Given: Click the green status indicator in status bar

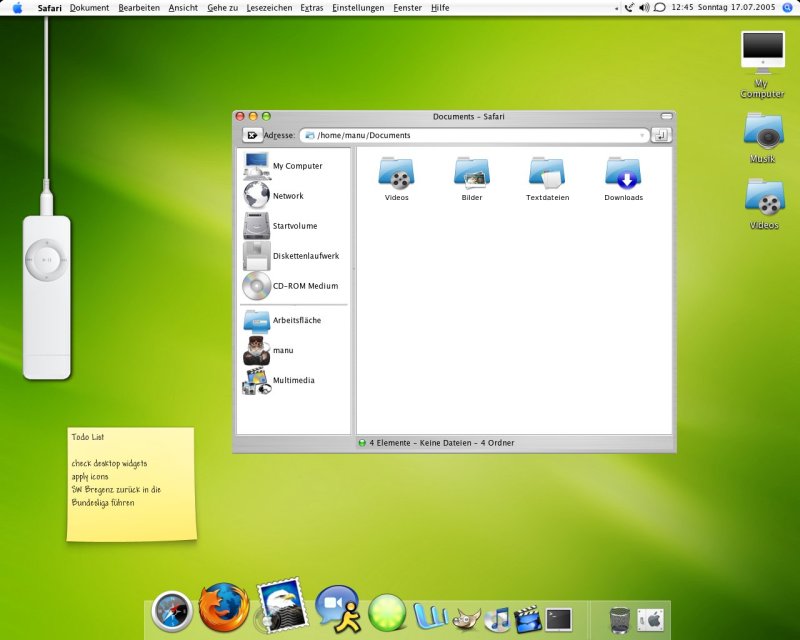Looking at the screenshot, I should click(362, 443).
